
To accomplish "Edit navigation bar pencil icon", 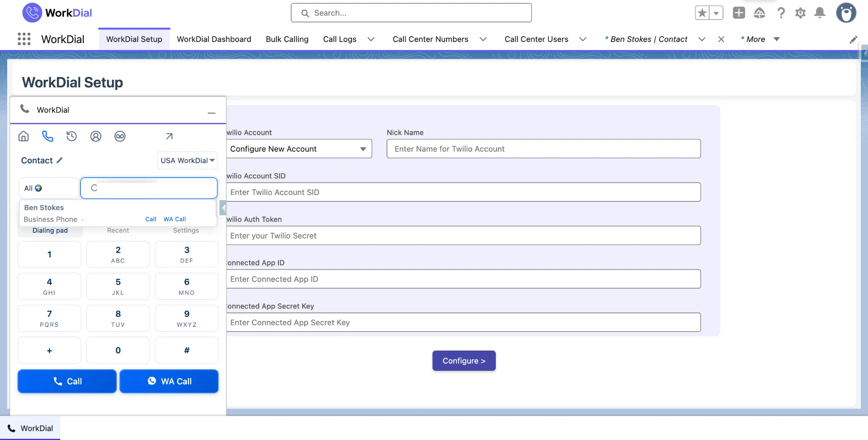I will [x=853, y=39].
